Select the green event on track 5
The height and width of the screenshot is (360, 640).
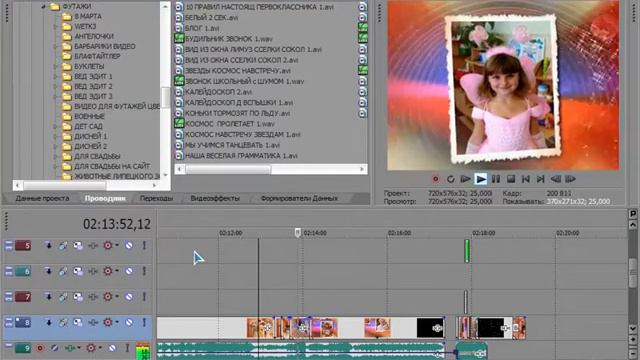pyautogui.click(x=467, y=251)
